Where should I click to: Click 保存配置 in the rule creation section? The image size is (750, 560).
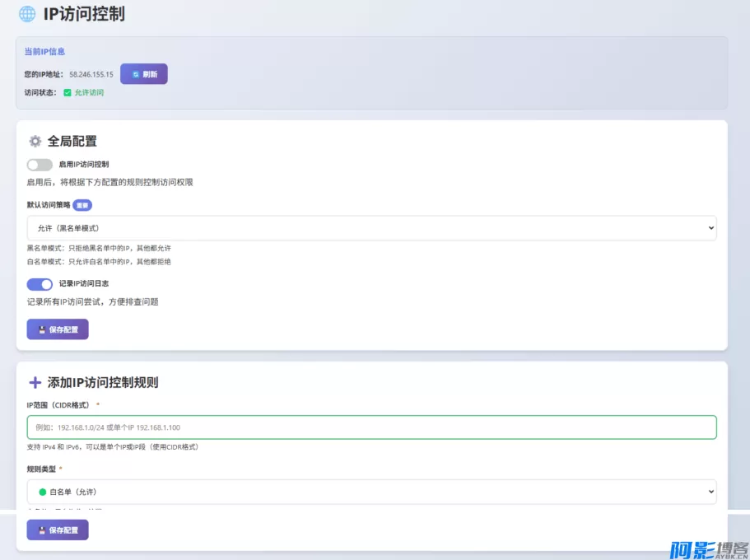tap(57, 530)
